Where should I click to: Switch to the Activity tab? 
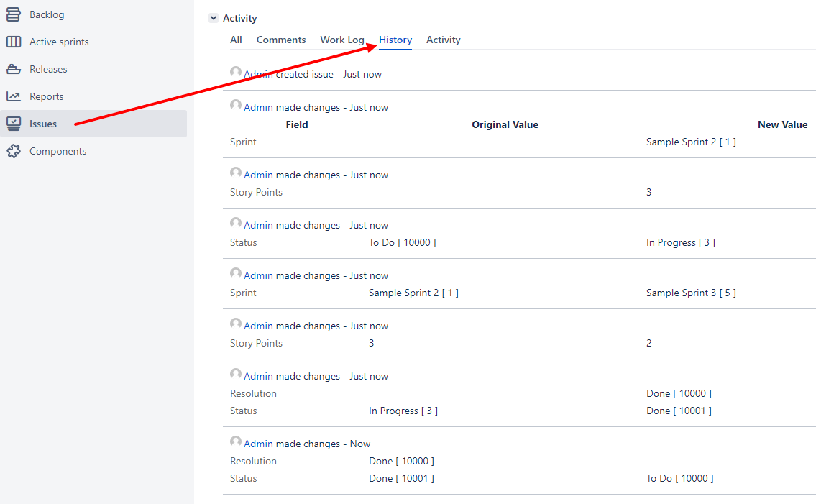443,40
